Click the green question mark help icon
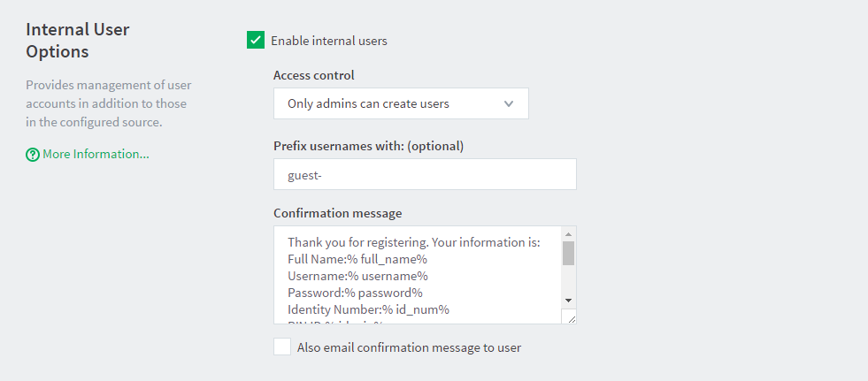 point(33,155)
